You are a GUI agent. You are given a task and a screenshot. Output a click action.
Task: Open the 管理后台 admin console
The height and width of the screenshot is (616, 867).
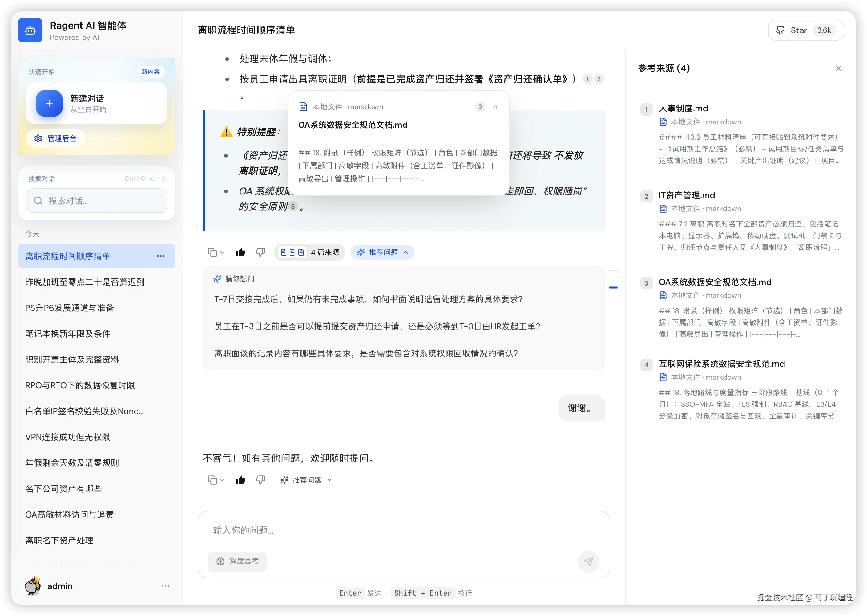(55, 138)
